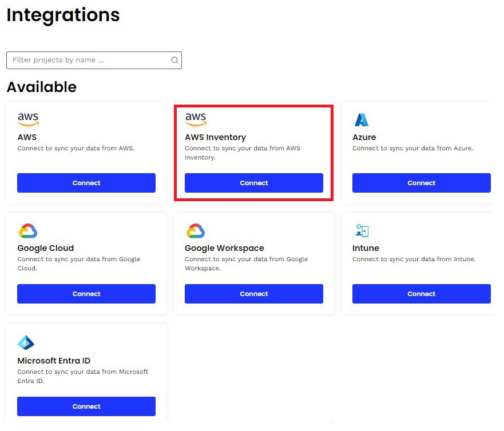Click the AWS Inventory smile logo
The image size is (504, 431).
pyautogui.click(x=196, y=119)
